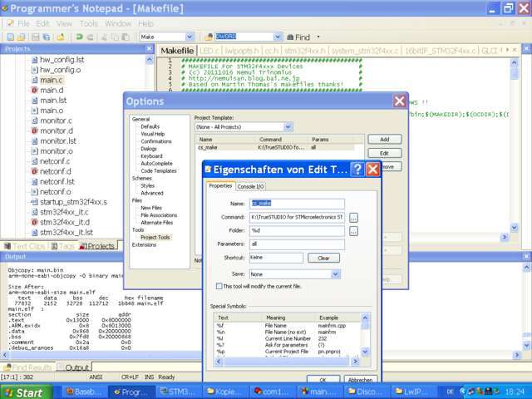This screenshot has height=399, width=532.
Task: Switch to the Kopie taskbar item
Action: click(x=225, y=392)
